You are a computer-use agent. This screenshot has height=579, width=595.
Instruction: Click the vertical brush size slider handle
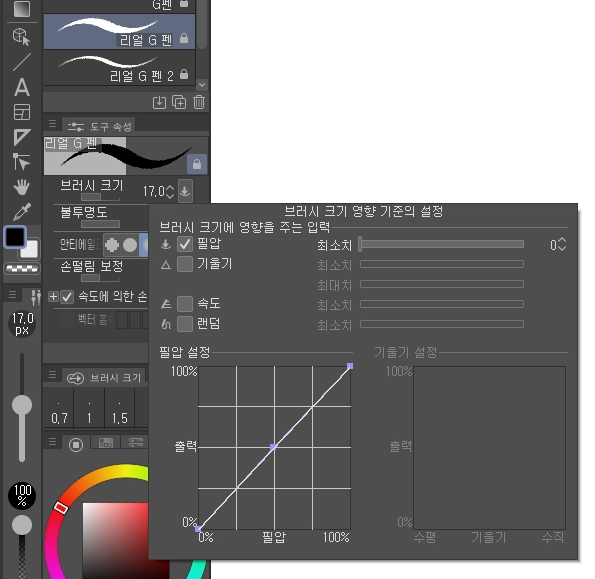coord(22,405)
